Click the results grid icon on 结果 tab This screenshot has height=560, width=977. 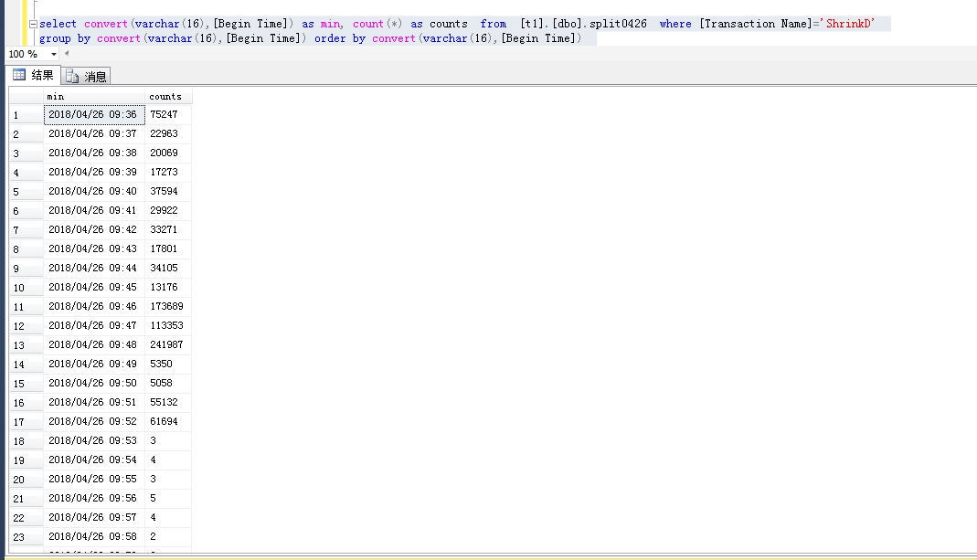point(19,75)
